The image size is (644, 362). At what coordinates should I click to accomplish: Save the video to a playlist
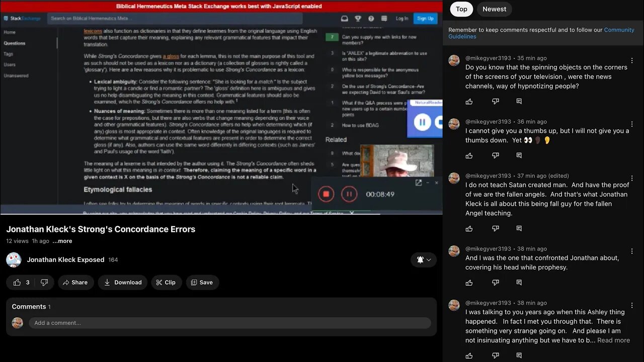(201, 283)
